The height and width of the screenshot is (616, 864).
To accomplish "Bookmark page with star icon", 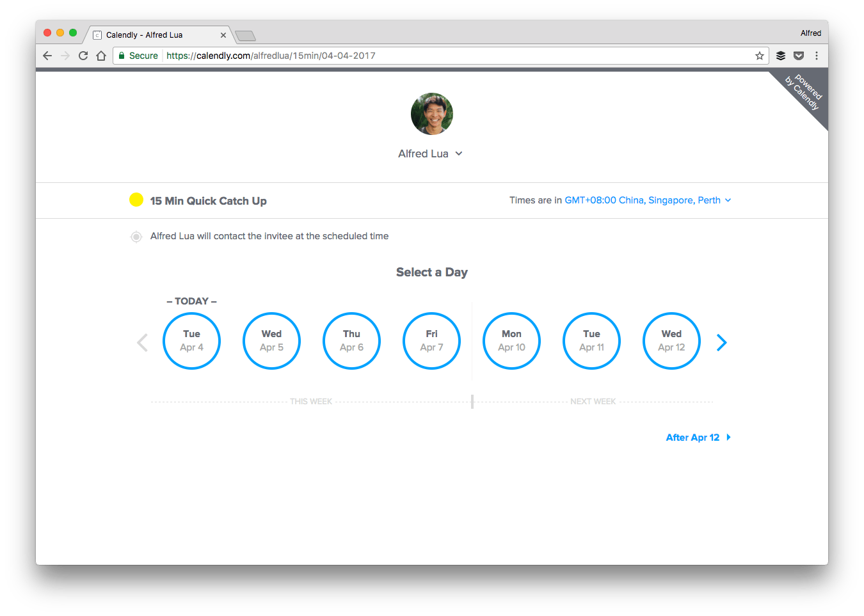I will pyautogui.click(x=760, y=56).
